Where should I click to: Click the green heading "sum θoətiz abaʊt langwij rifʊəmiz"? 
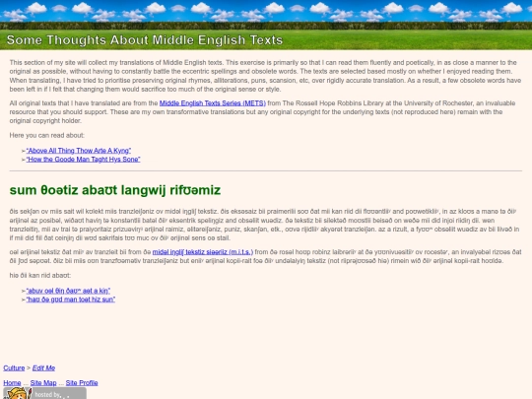115,190
